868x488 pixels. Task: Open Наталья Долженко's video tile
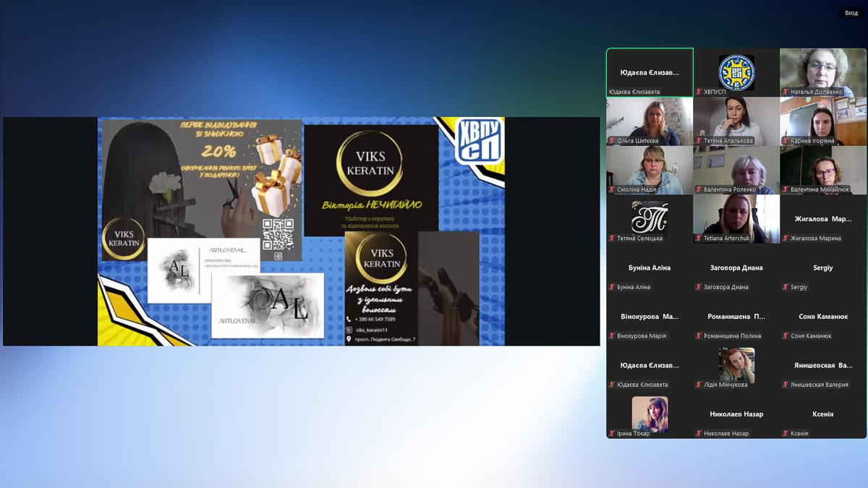point(823,73)
